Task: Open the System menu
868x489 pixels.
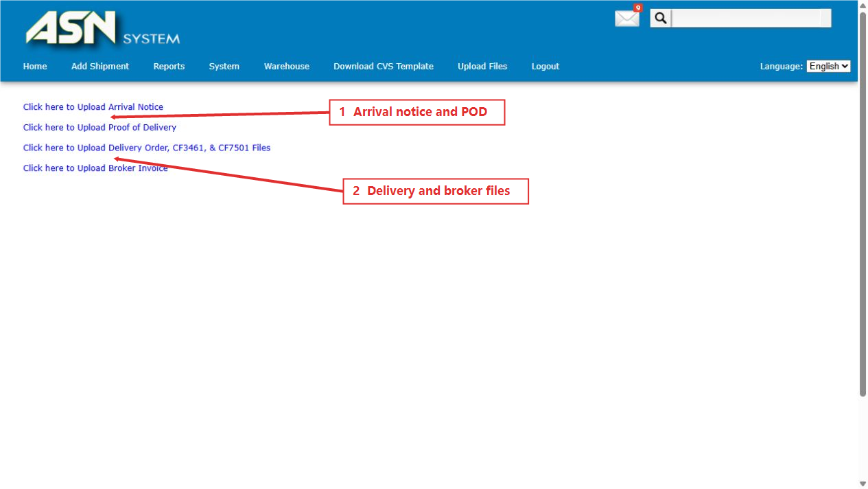Action: click(x=224, y=67)
